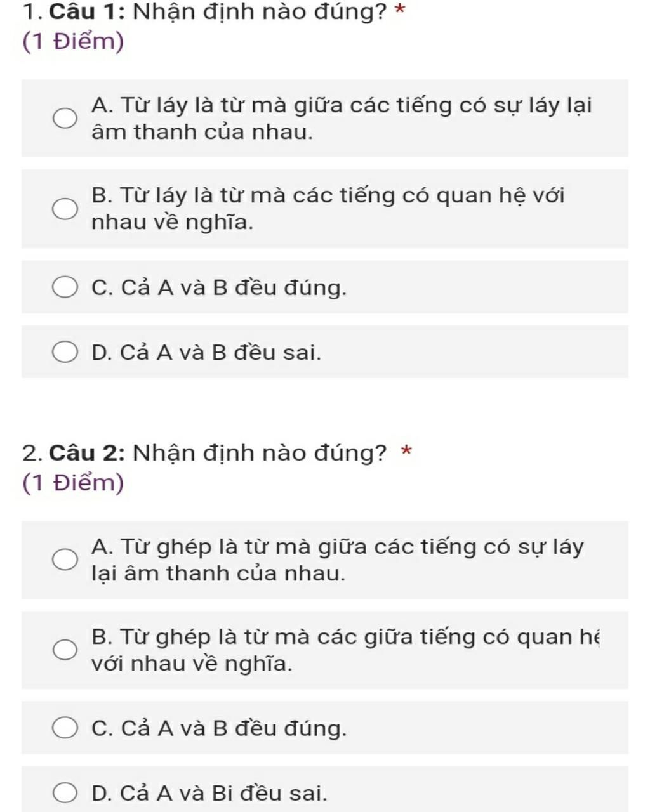Click '(1 Điểm)' label under Câu 1
This screenshot has width=650, height=812.
click(x=73, y=42)
